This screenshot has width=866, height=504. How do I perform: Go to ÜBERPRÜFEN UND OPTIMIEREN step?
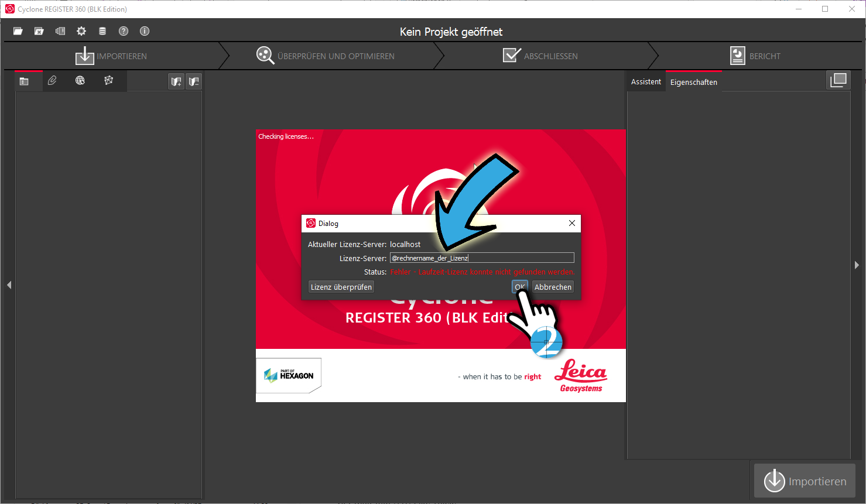pos(326,56)
